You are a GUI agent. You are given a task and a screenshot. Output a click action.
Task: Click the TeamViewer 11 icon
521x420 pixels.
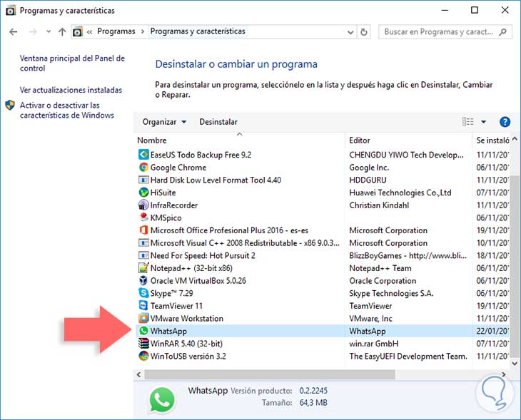(x=143, y=306)
